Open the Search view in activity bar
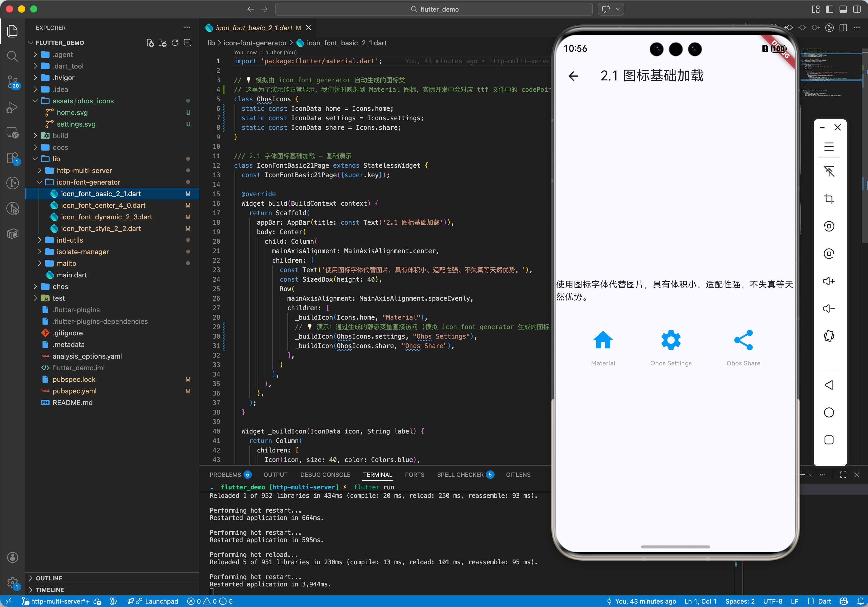This screenshot has height=607, width=868. click(12, 56)
